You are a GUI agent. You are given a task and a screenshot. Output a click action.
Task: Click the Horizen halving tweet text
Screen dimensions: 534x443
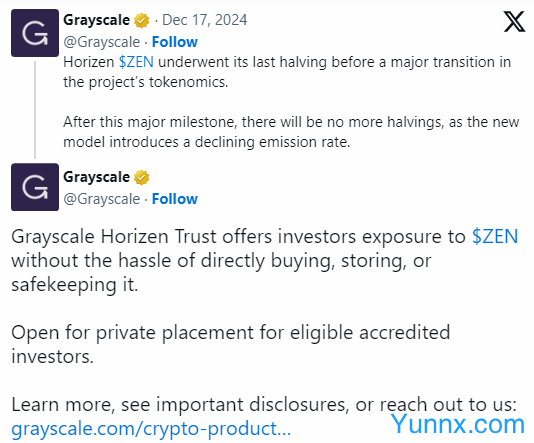coord(291,102)
